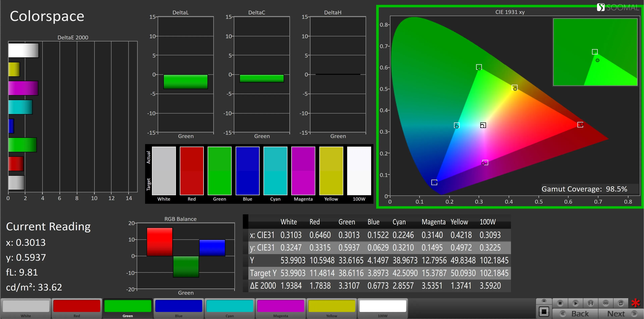Select the White swatch in bottom strip
The height and width of the screenshot is (319, 644).
(x=26, y=308)
